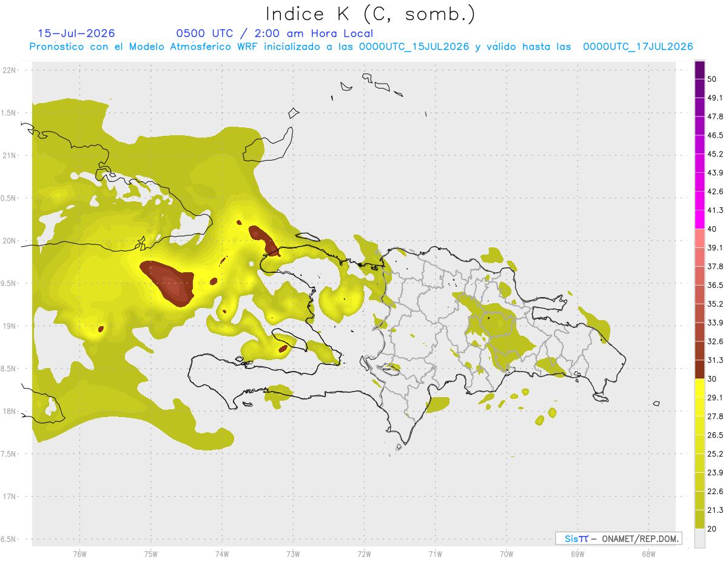Viewport: 728px width, 562px height.
Task: Click the salmon swatch between 39.1 and 40
Action: click(x=699, y=238)
